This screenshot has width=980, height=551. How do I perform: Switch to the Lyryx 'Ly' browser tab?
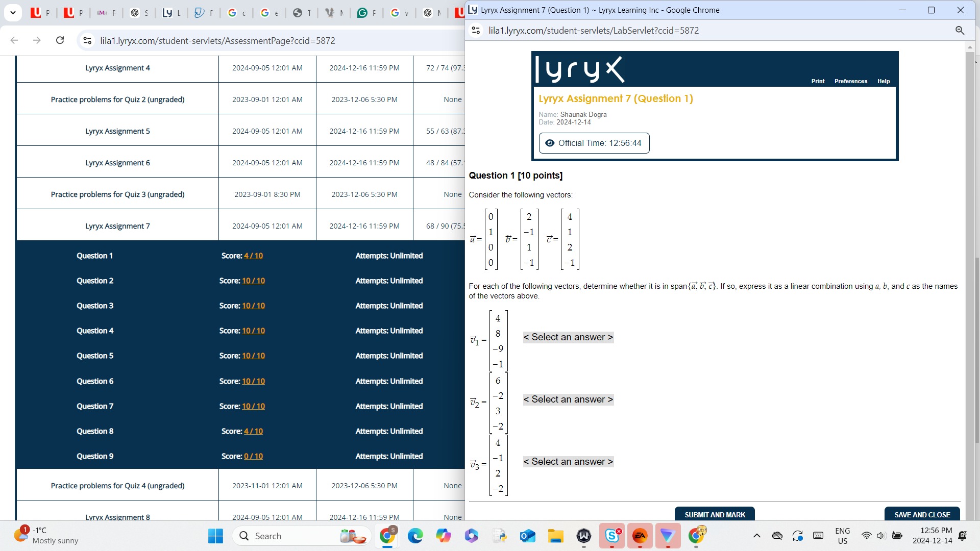point(171,13)
